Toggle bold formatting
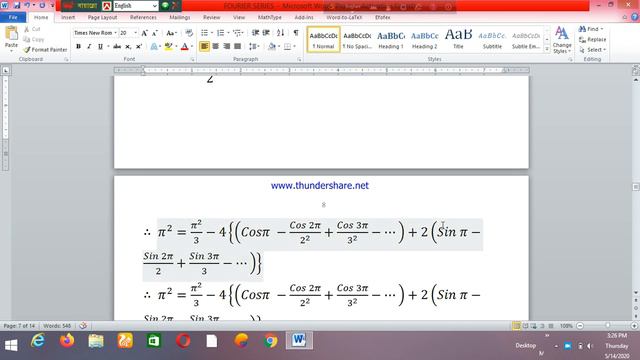The height and width of the screenshot is (360, 640). point(78,47)
